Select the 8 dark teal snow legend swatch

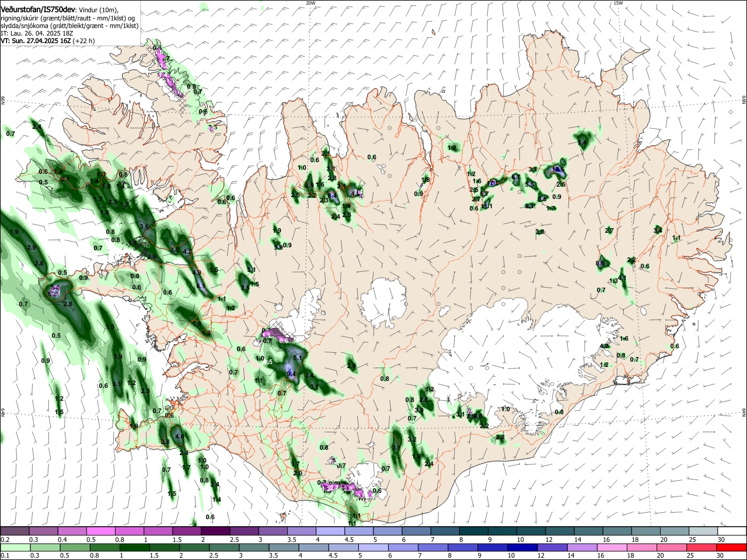point(473,531)
